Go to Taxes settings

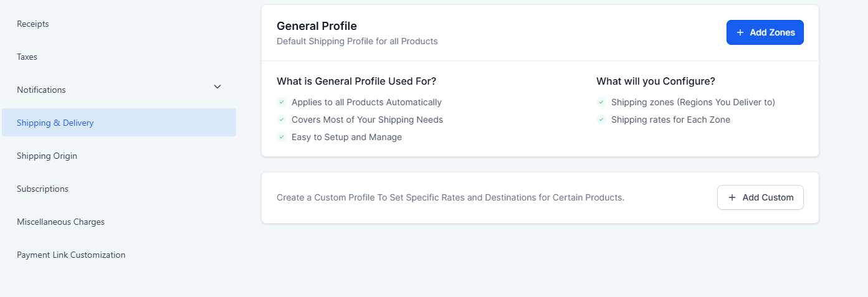point(27,57)
